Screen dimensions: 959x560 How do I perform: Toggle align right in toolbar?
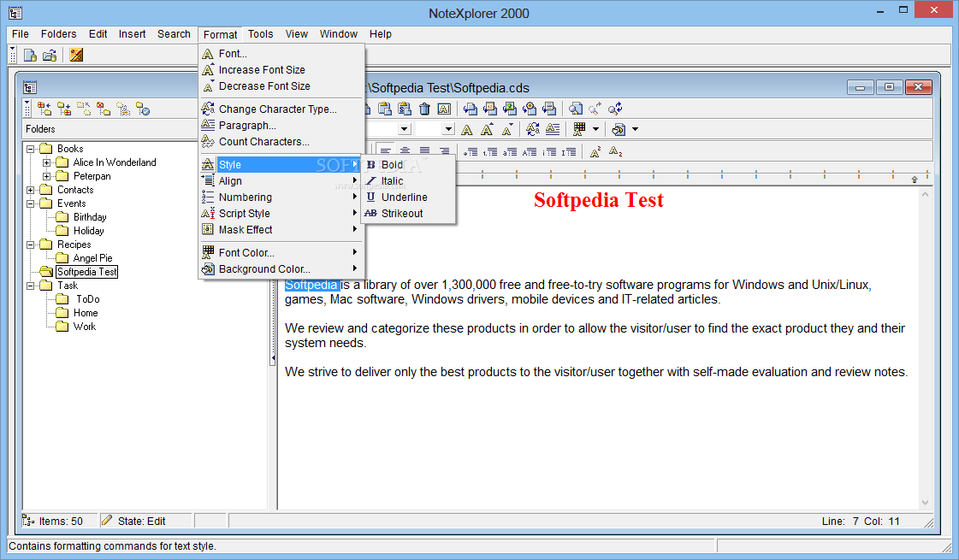click(x=444, y=151)
